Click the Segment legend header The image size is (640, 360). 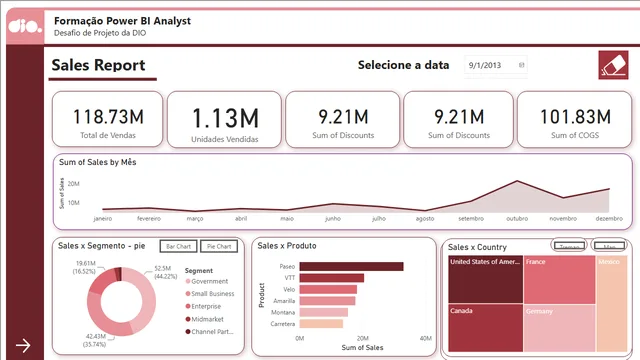pyautogui.click(x=199, y=271)
